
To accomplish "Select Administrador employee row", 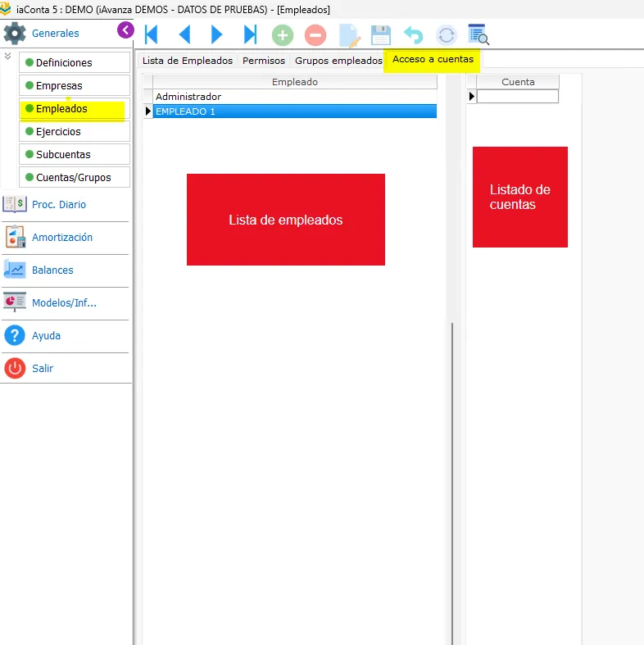I will 295,97.
